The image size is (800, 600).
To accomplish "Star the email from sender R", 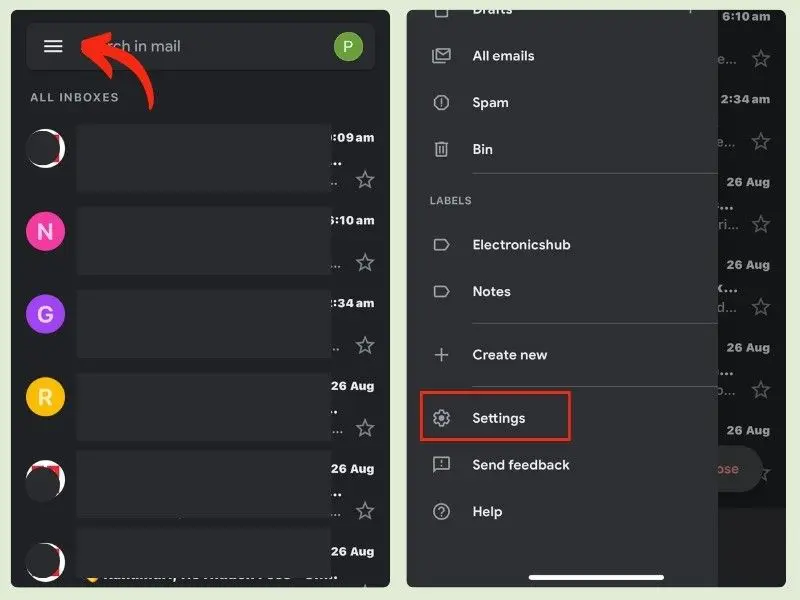I will click(365, 428).
